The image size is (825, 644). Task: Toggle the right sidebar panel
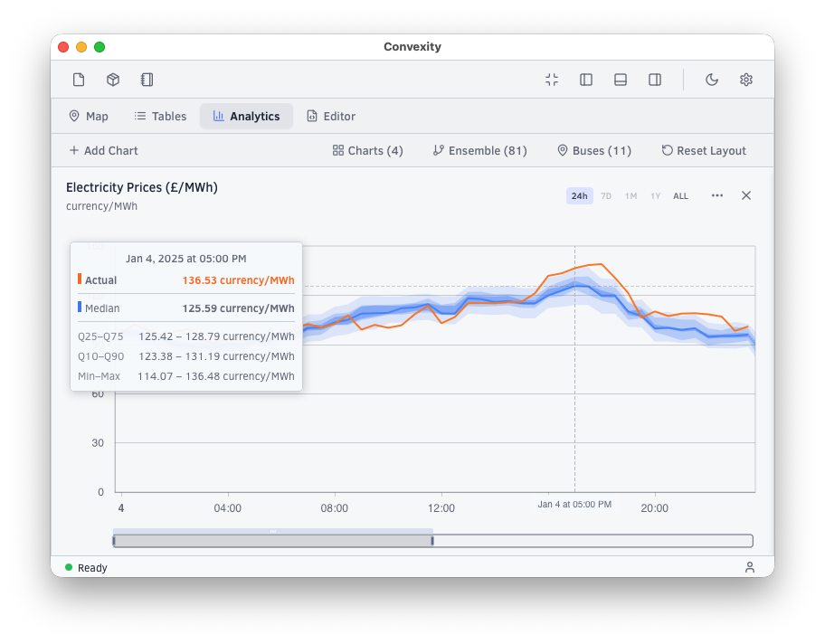(x=655, y=80)
